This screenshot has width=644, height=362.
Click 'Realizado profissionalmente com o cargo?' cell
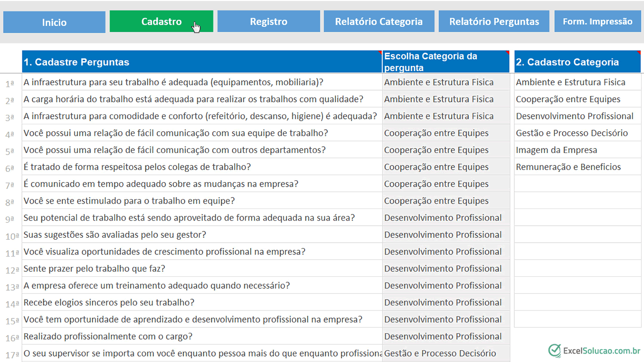tap(202, 336)
